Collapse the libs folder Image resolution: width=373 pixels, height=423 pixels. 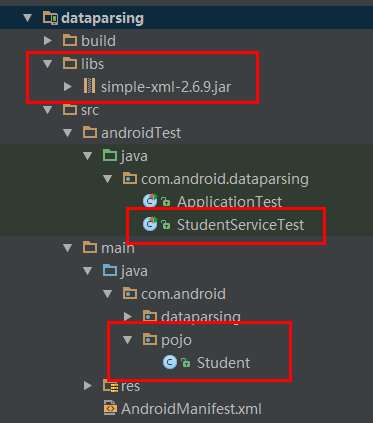[48, 64]
